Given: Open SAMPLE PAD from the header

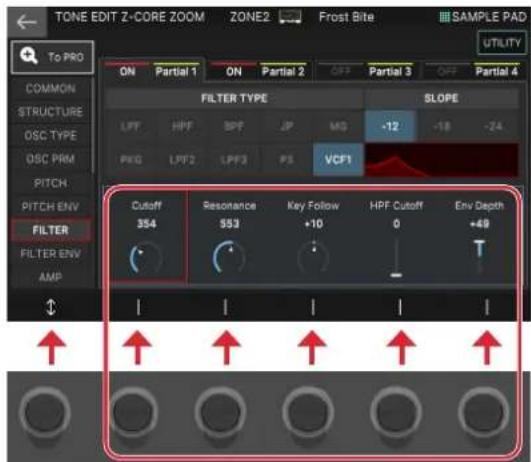Looking at the screenshot, I should click(x=483, y=17).
